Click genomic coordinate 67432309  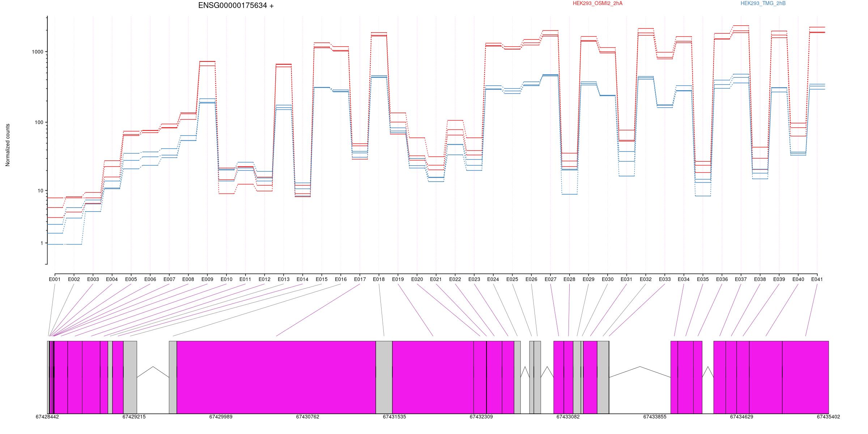[481, 417]
